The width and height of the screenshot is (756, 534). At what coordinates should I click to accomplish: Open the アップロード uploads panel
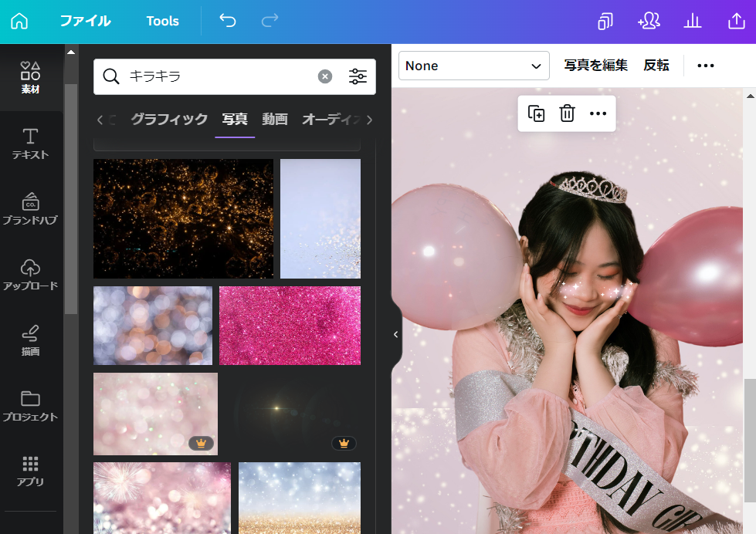(30, 275)
